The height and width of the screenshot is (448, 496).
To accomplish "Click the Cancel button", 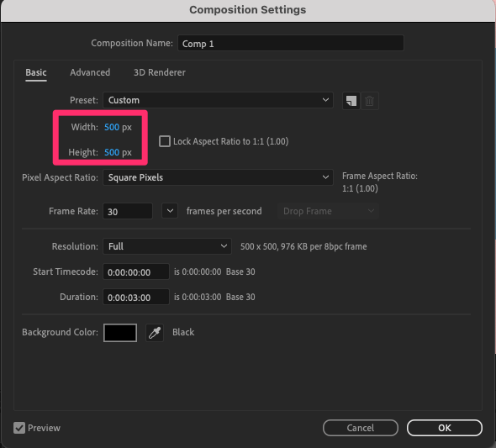I will [361, 428].
